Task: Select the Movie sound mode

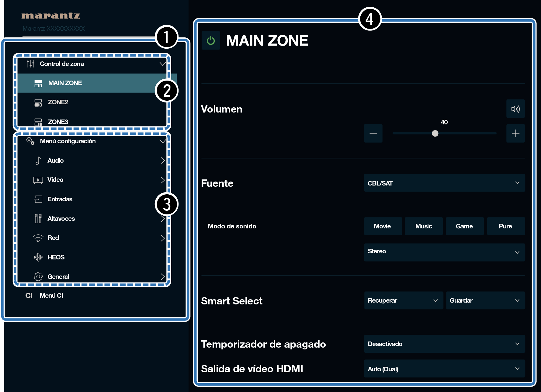Action: pos(382,226)
